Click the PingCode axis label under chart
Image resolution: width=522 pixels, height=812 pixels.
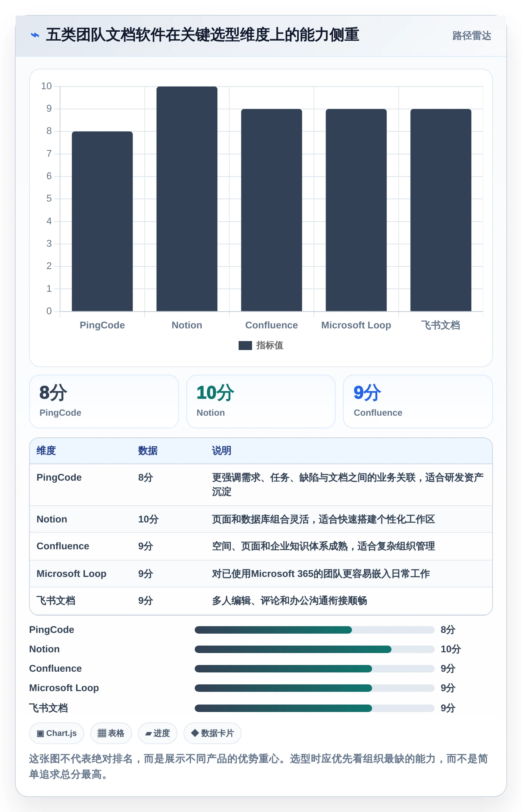[102, 325]
